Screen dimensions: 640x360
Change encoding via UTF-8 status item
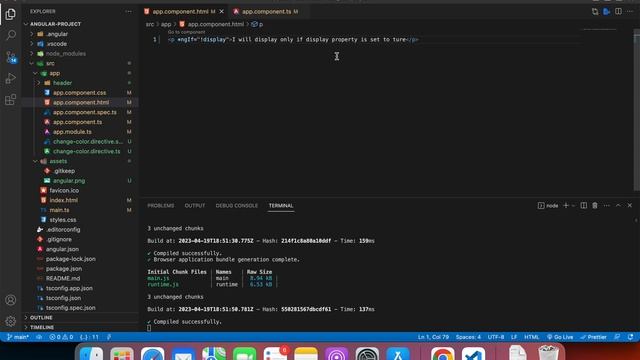point(496,337)
